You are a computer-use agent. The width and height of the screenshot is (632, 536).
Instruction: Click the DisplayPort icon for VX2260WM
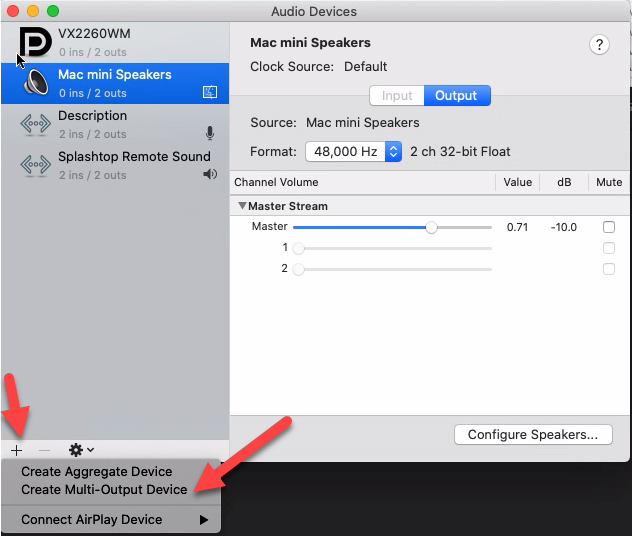34,42
